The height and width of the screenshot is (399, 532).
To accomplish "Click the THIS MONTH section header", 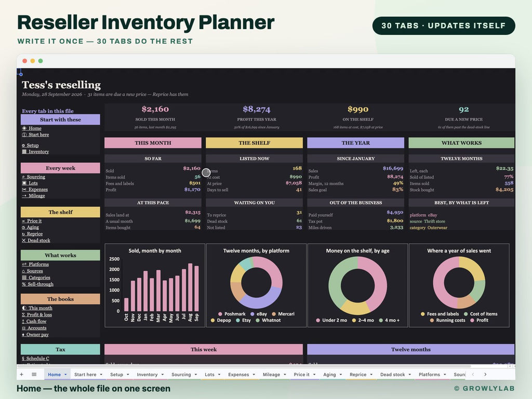I will 153,143.
